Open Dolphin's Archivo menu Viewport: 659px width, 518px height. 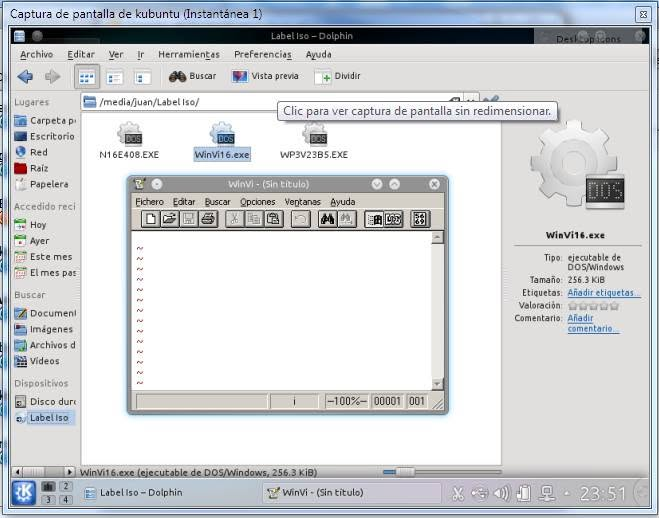tap(37, 55)
